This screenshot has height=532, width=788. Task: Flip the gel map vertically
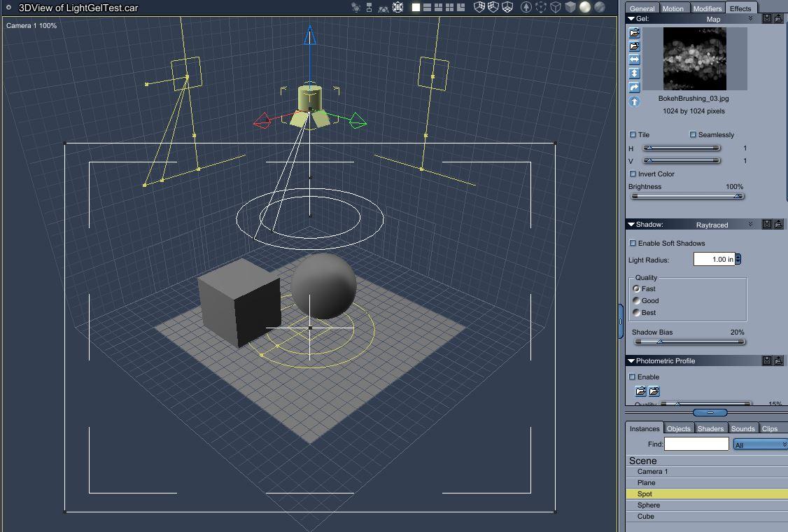(634, 73)
